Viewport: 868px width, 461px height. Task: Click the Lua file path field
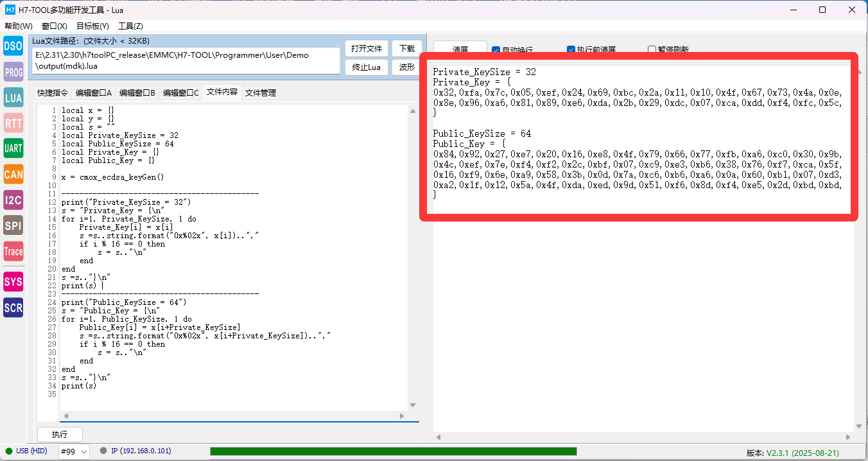point(186,60)
